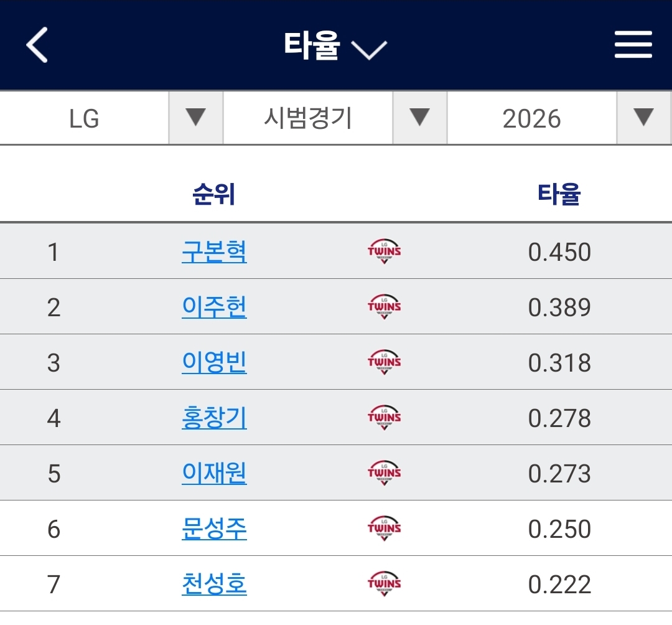Image resolution: width=672 pixels, height=625 pixels.
Task: Open the 시범경기 game type dropdown arrow
Action: coord(419,118)
